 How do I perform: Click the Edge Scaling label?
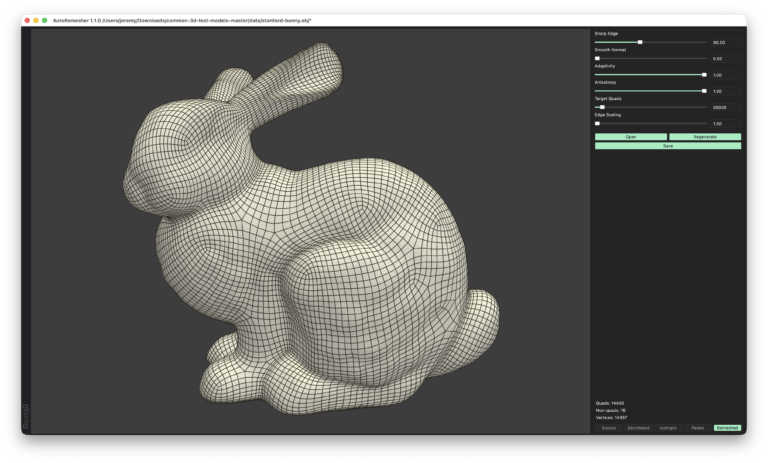coord(608,115)
